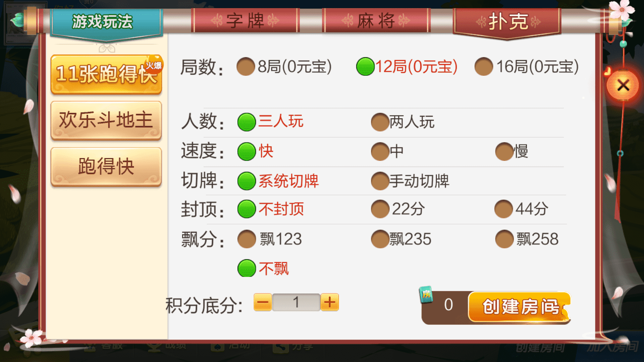Choose 手动切牌 manual cut option
Screen dimensions: 644x362
(x=410, y=181)
